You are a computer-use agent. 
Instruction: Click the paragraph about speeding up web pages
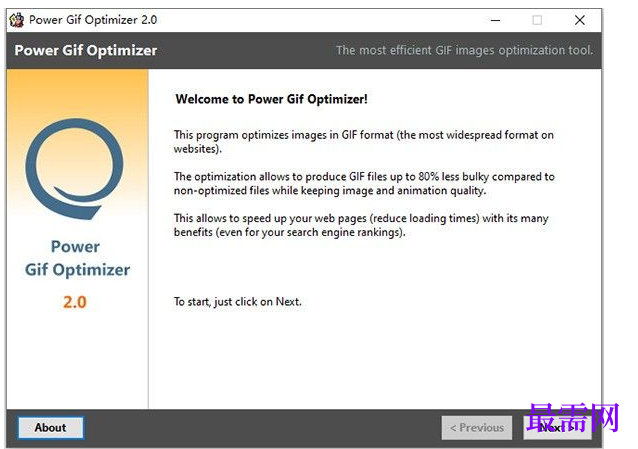tap(361, 225)
